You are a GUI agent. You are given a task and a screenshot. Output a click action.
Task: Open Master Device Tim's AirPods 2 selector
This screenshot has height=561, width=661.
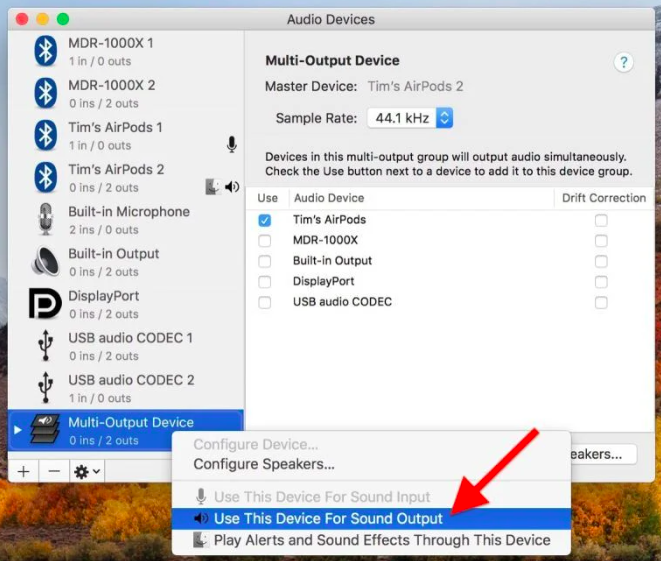[415, 86]
